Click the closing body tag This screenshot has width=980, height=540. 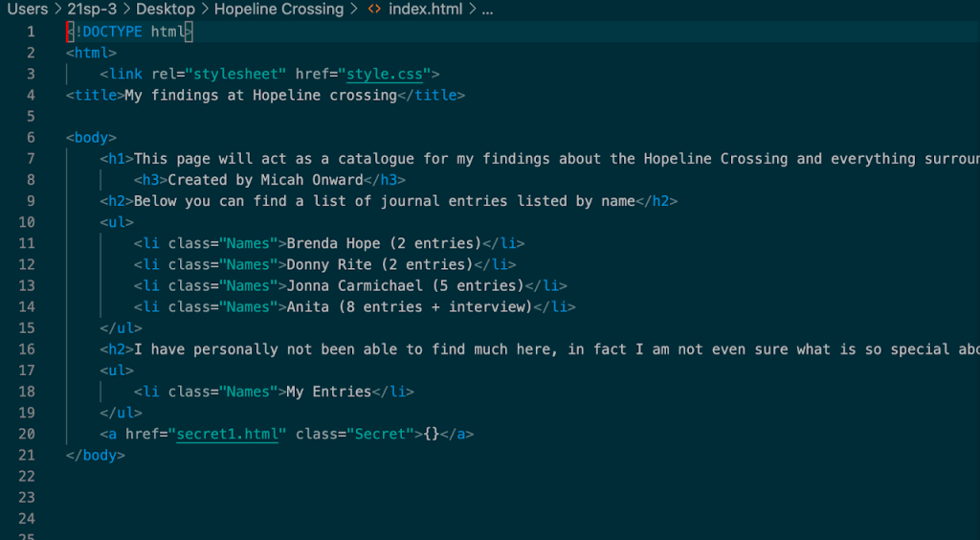96,455
